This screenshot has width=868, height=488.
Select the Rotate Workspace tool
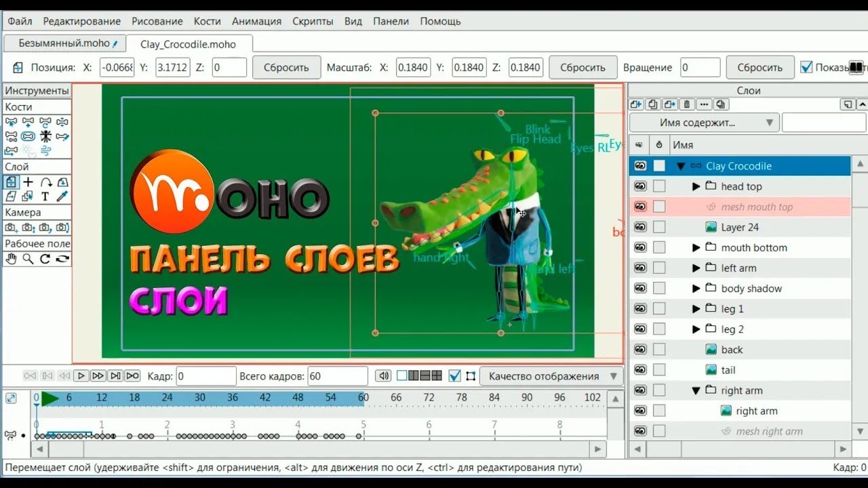[45, 258]
